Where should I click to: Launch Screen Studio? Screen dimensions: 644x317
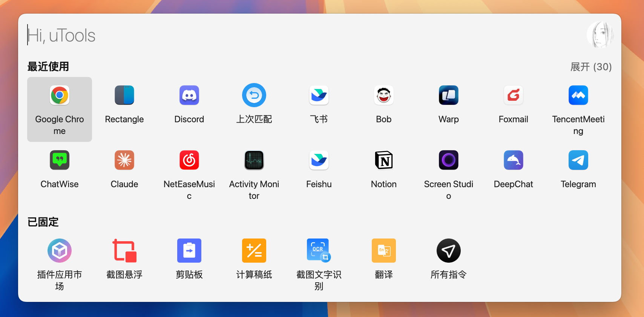[449, 160]
